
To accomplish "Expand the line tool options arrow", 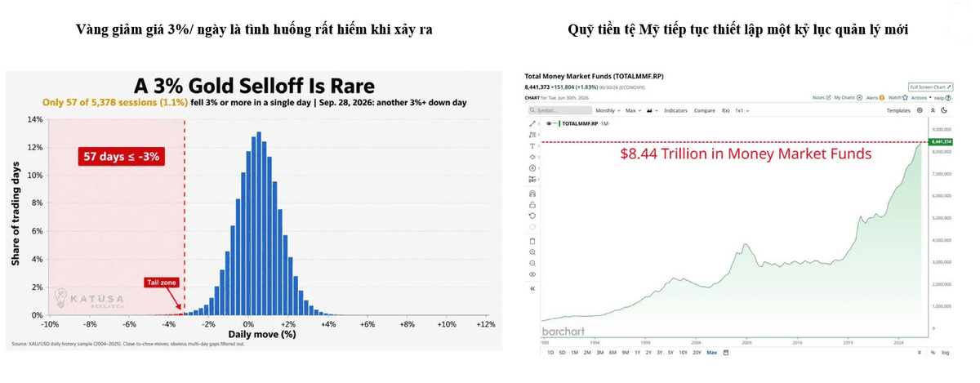I will pos(539,123).
